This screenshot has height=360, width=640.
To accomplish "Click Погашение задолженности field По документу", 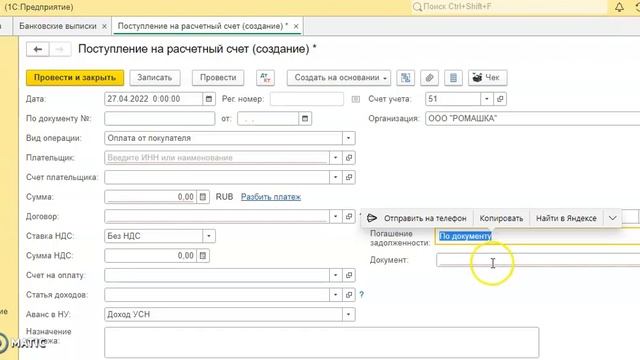I will coord(538,236).
